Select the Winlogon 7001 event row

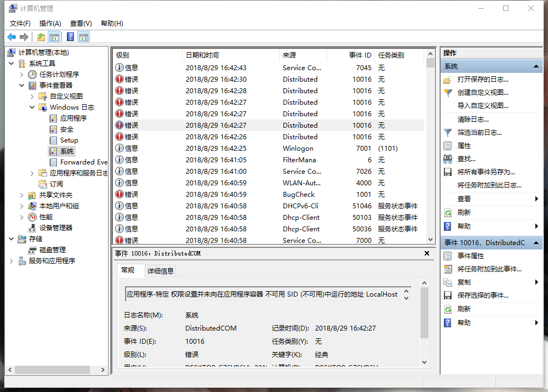point(269,148)
